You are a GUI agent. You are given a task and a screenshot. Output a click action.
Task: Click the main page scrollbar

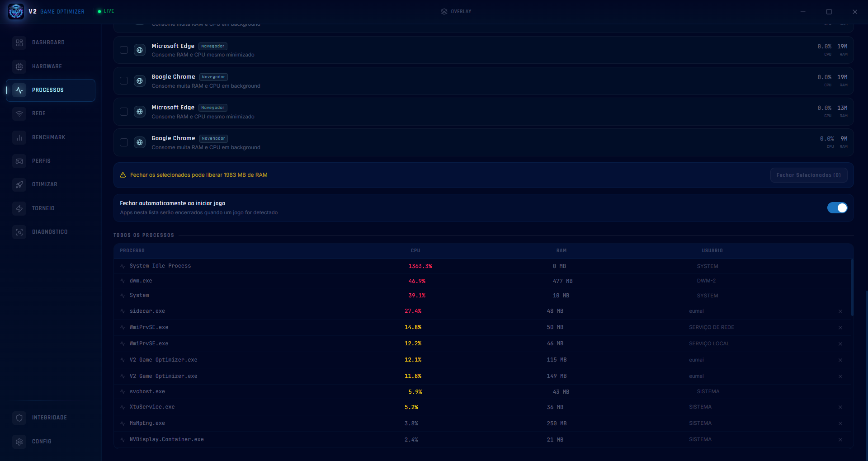click(866, 375)
